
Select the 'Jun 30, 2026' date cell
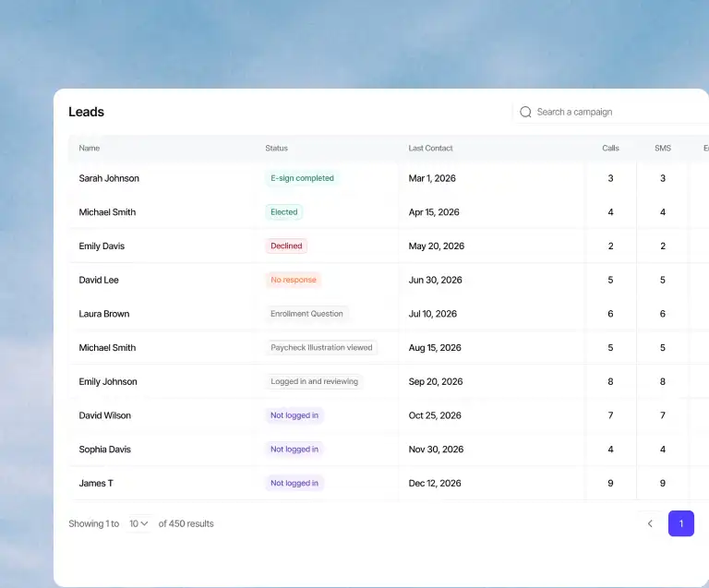436,280
